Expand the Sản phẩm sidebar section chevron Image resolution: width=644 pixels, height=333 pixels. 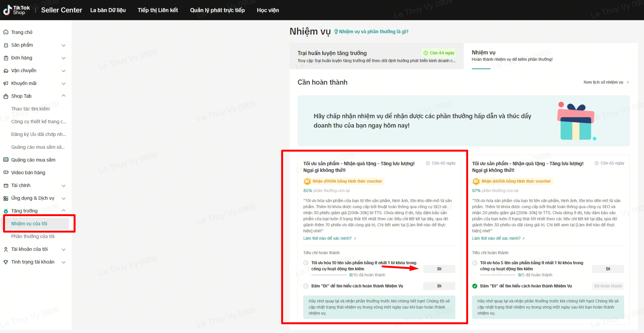(x=64, y=45)
